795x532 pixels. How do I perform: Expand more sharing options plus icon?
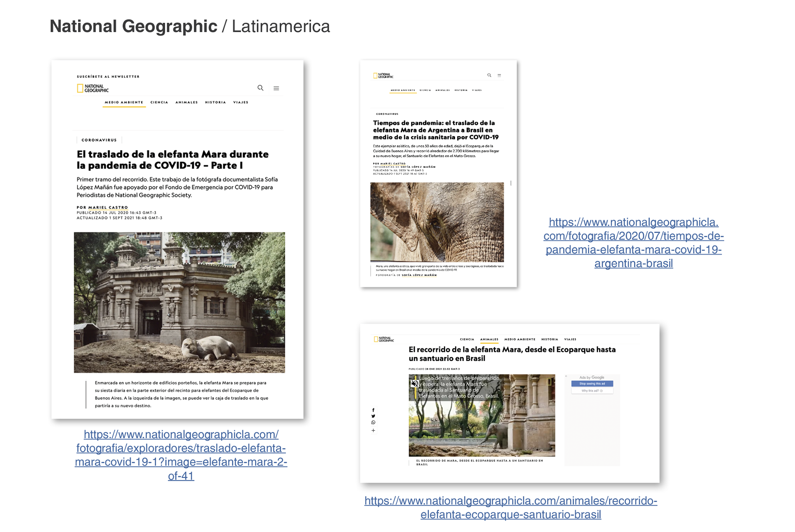coord(373,431)
